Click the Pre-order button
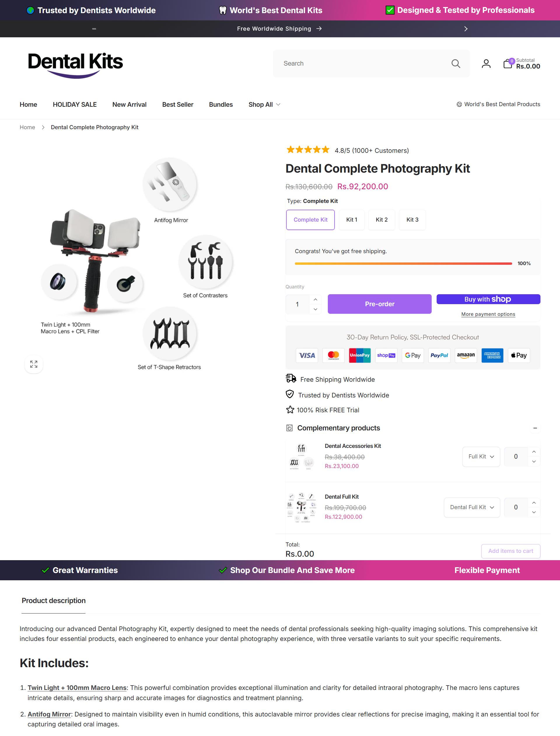 [379, 304]
